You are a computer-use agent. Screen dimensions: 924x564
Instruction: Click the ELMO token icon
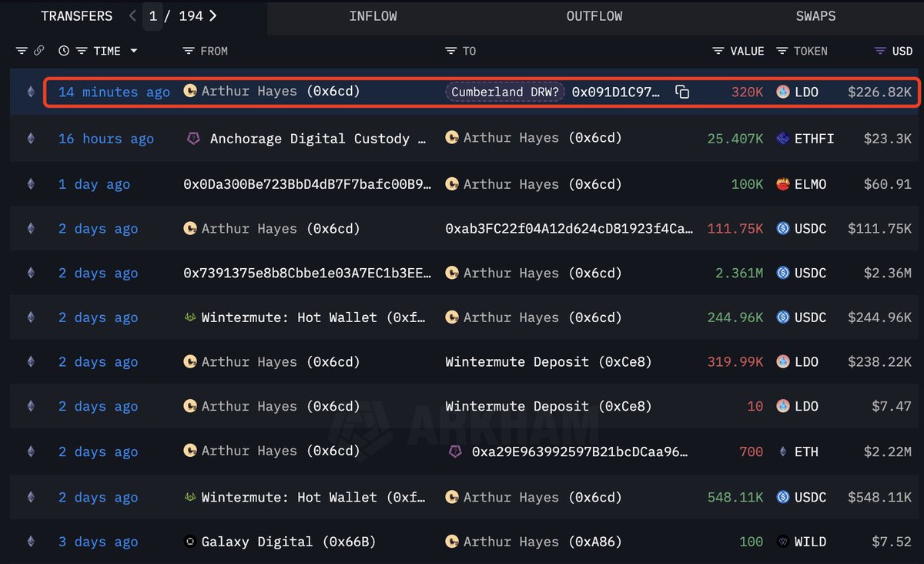click(x=783, y=185)
